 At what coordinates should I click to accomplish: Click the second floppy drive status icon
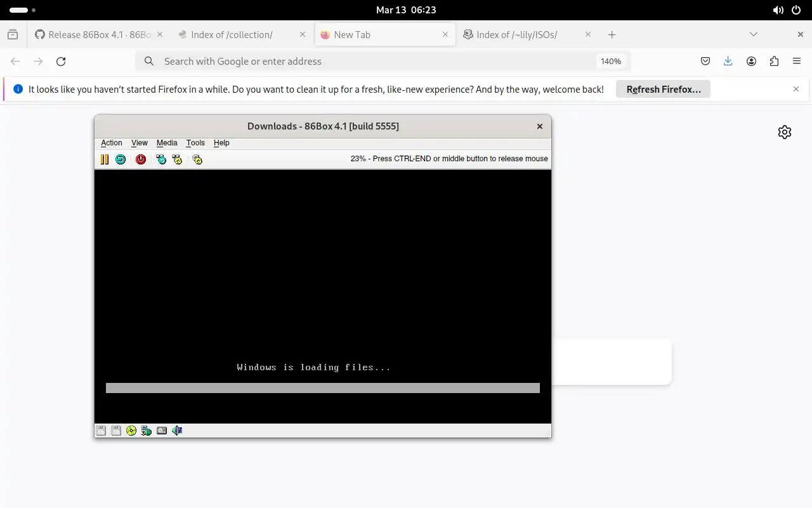116,431
